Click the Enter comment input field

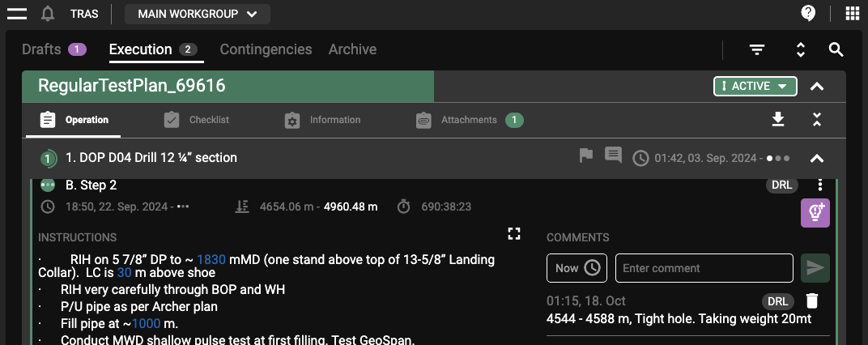[x=704, y=268]
